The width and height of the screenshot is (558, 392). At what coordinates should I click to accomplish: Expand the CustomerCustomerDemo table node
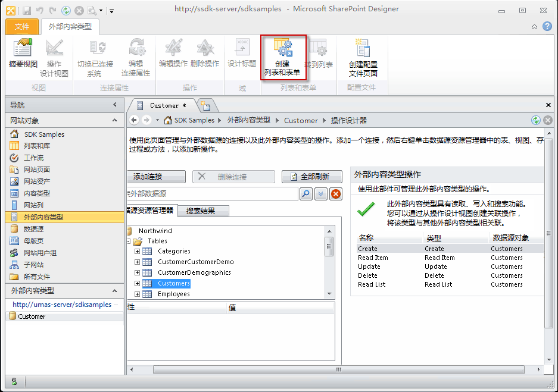point(137,262)
